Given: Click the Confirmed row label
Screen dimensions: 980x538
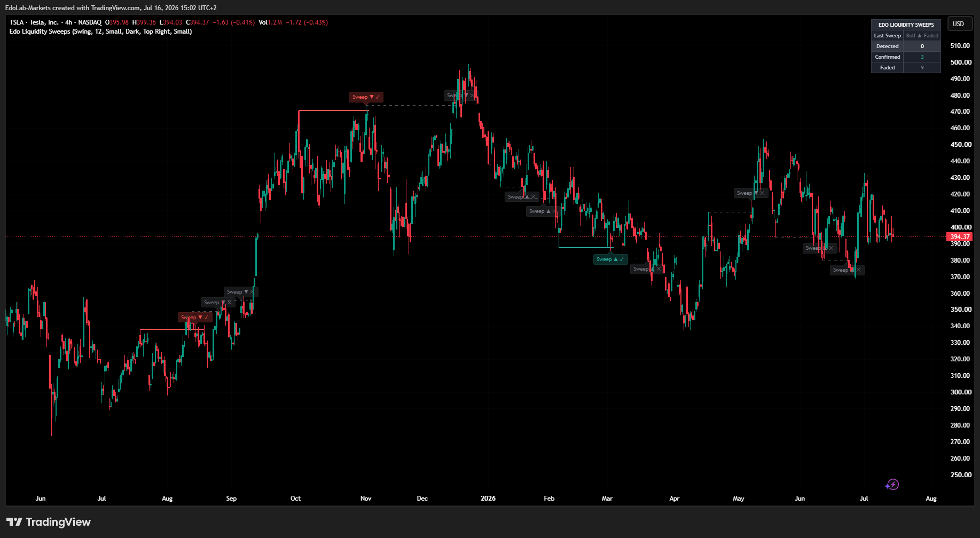Looking at the screenshot, I should [887, 57].
